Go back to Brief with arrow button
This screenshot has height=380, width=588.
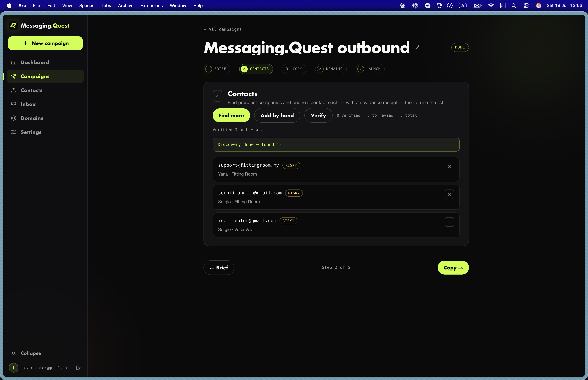pos(219,268)
